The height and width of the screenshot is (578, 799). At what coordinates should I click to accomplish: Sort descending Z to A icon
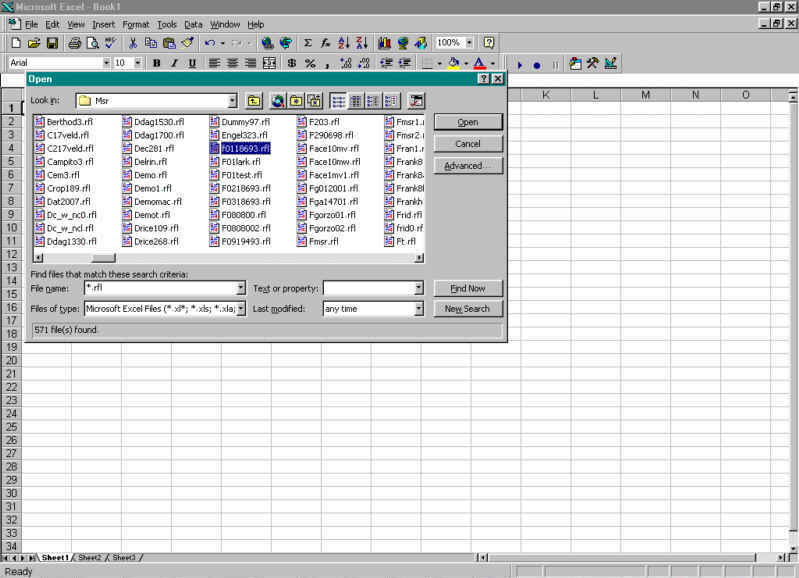tap(362, 43)
